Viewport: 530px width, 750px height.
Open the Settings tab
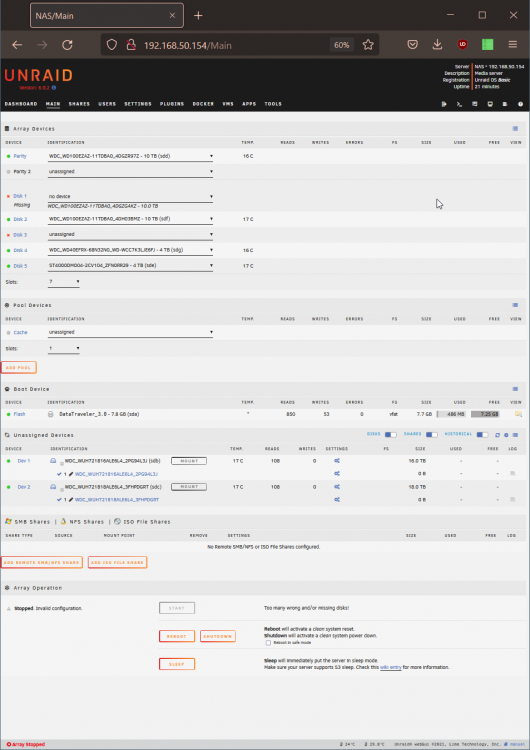click(138, 104)
